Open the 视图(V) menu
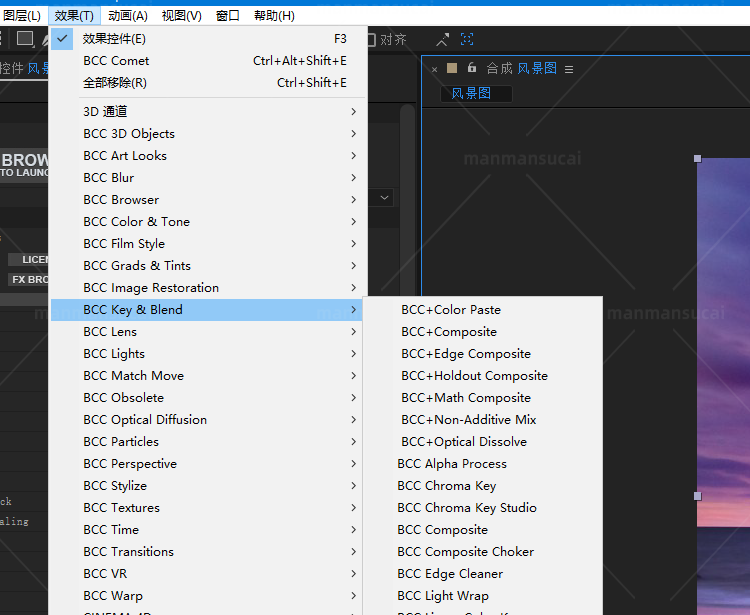Screen dimensions: 750x615 [x=181, y=16]
